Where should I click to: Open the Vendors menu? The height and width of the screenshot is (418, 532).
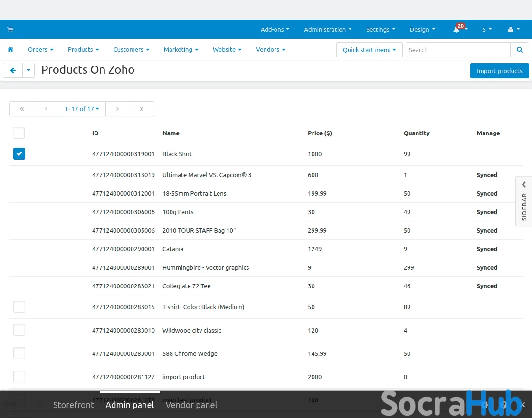coord(270,49)
